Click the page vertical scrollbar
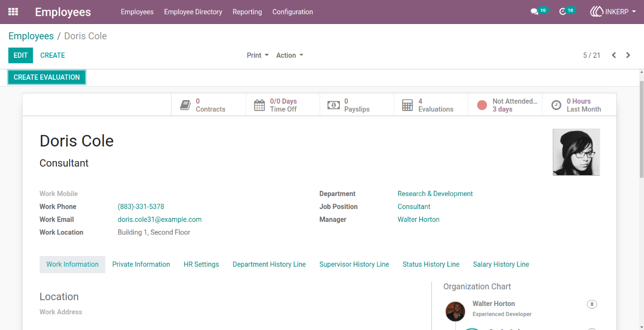Image resolution: width=644 pixels, height=330 pixels. 641,129
